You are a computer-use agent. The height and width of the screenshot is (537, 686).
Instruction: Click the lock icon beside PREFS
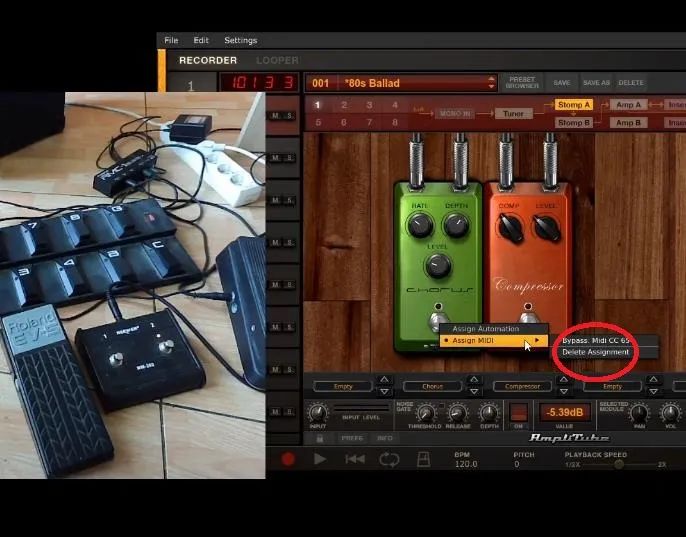coord(320,438)
